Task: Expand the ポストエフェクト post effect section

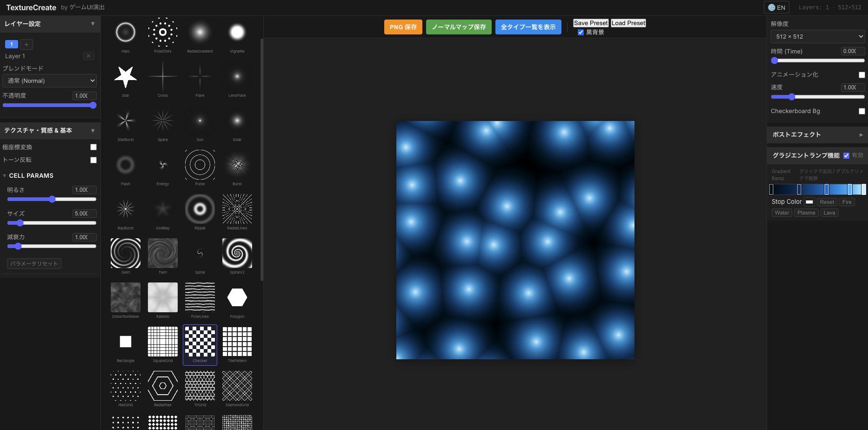Action: (817, 134)
